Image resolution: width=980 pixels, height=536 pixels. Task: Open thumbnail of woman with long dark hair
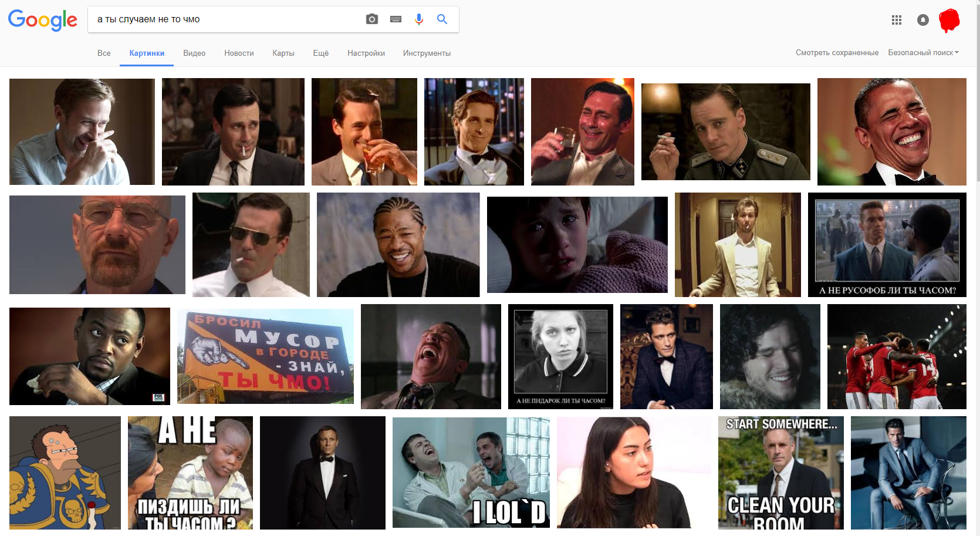point(634,473)
